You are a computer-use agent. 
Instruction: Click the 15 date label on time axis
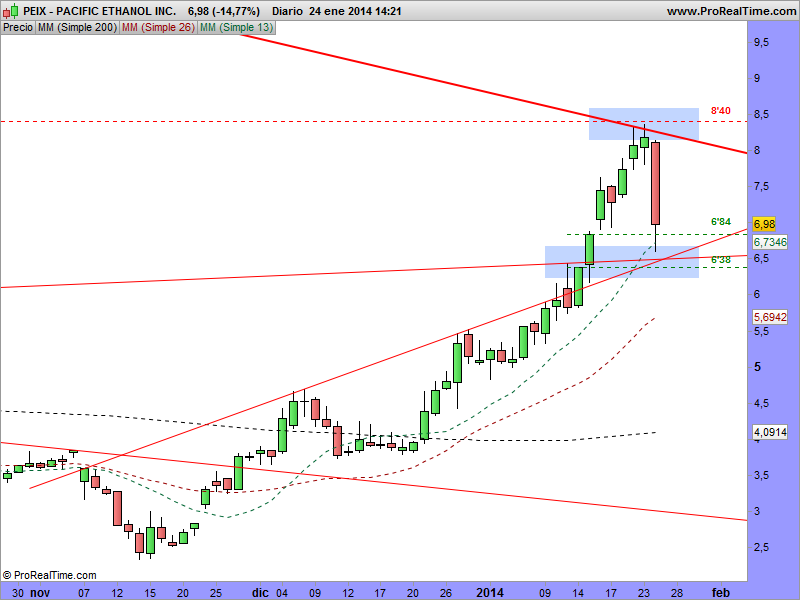150,593
